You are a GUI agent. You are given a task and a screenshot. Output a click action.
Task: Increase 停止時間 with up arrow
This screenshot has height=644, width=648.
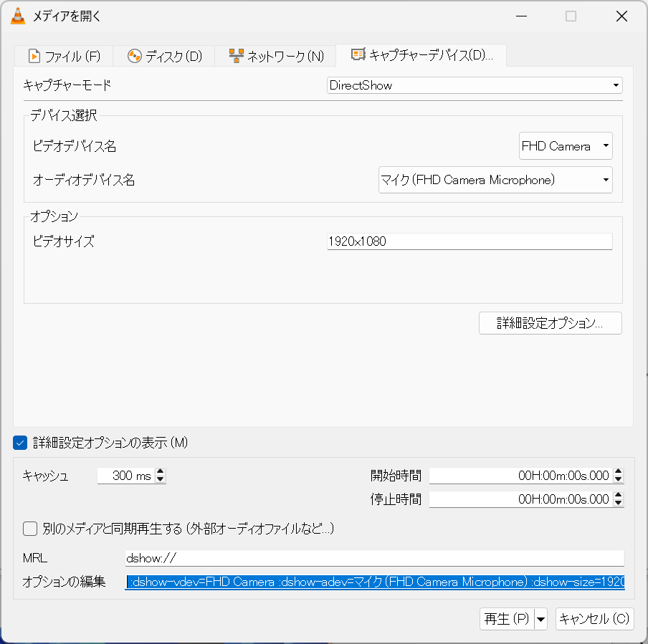tap(618, 495)
